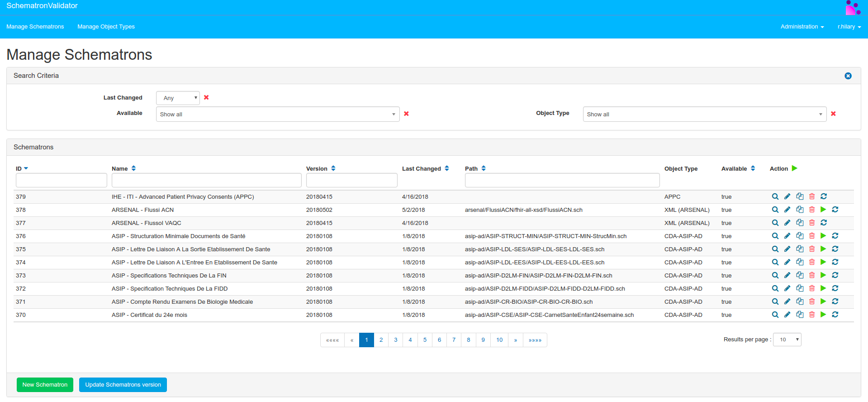The height and width of the screenshot is (402, 868).
Task: Go to Manage Object Types
Action: (x=106, y=27)
